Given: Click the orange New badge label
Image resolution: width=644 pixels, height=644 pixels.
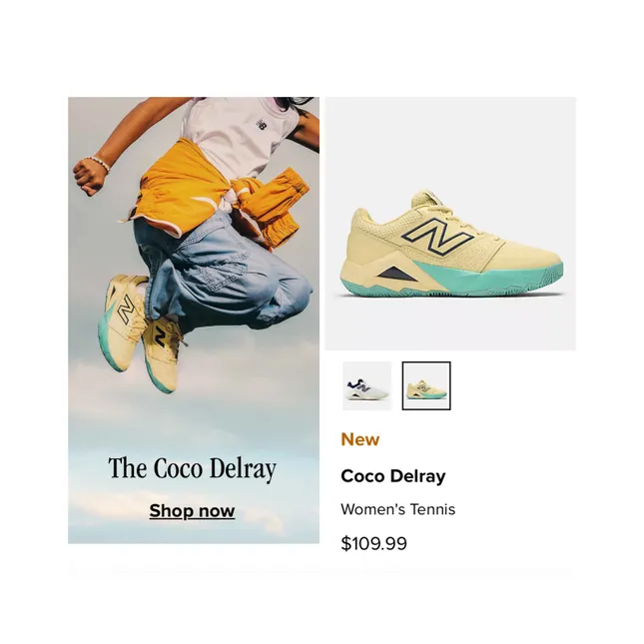Looking at the screenshot, I should click(x=359, y=439).
